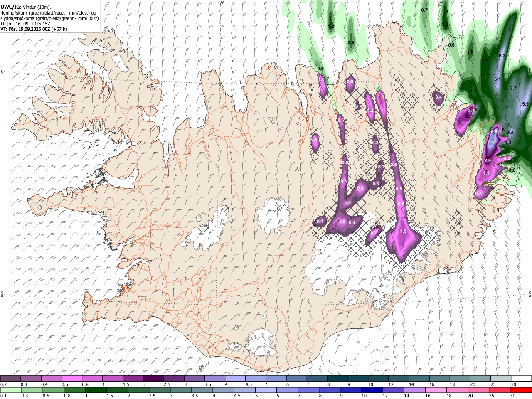The width and height of the screenshot is (532, 399).
Task: Click the 5.5 precipitation value on the map
Action: (511, 133)
